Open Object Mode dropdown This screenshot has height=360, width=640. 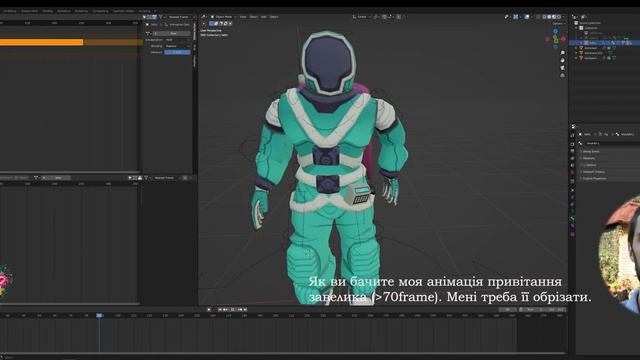224,17
